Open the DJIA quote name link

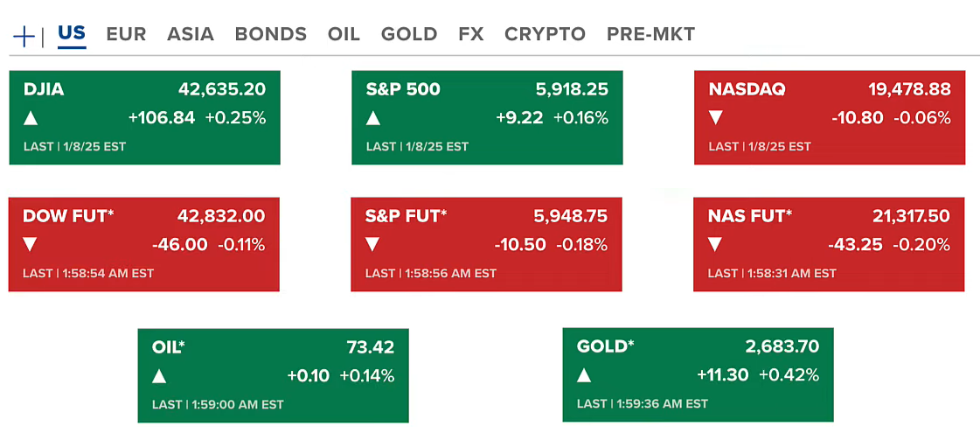(x=44, y=89)
